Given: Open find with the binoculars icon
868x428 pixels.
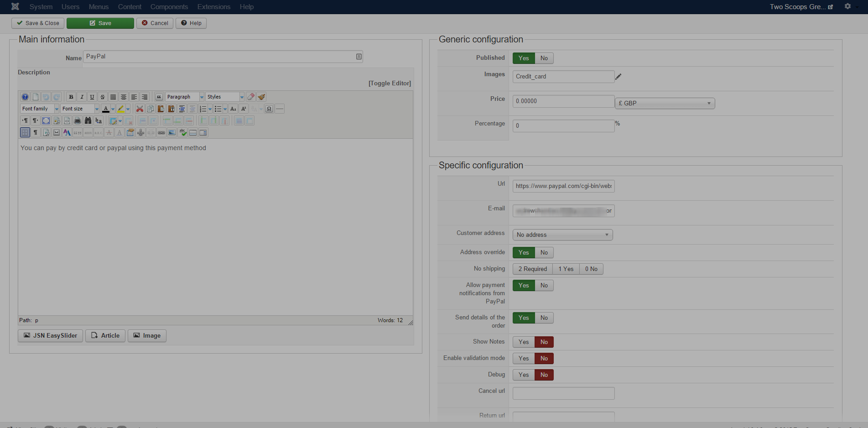Looking at the screenshot, I should [88, 120].
